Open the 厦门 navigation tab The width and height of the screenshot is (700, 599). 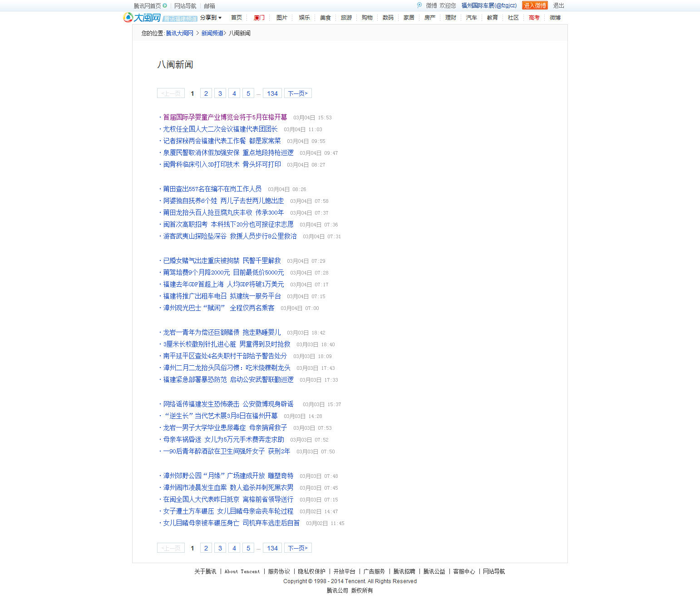tap(259, 18)
